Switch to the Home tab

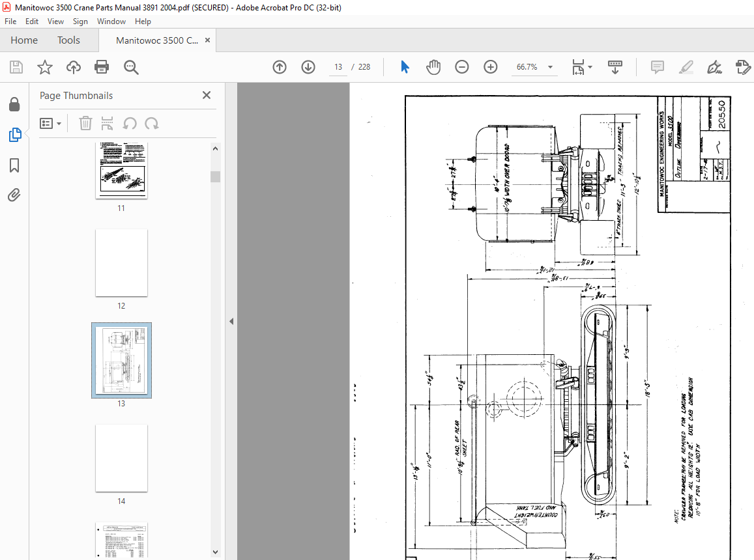24,40
